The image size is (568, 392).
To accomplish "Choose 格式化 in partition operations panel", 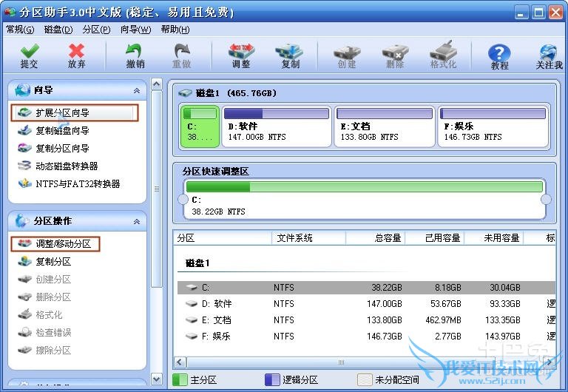I will tap(40, 315).
